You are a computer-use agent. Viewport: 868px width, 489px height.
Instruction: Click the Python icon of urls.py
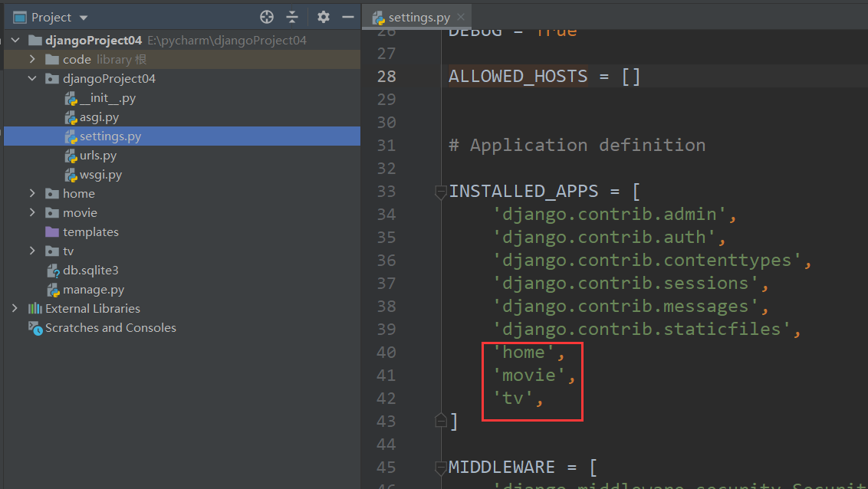pos(71,156)
